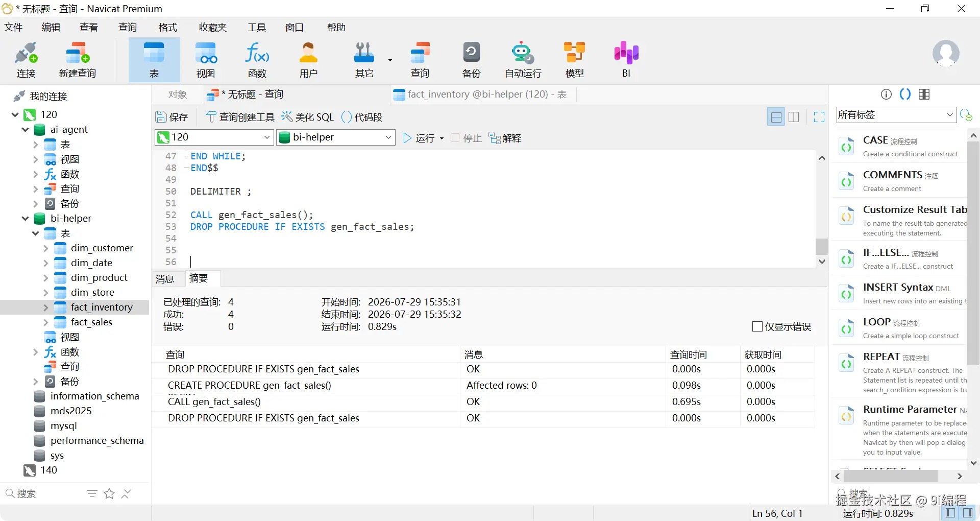Viewport: 980px width, 521px height.
Task: Click the 其它 (Others) toolbar icon
Action: (364, 60)
